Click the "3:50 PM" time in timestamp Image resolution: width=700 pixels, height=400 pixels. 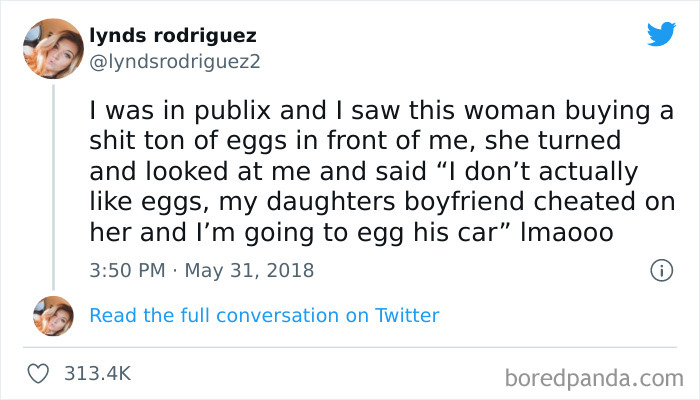(127, 270)
